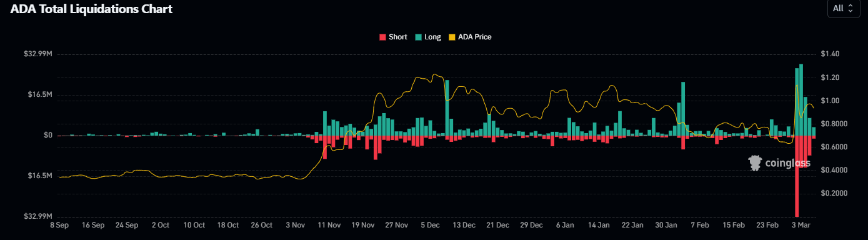
Task: Click the 21 Dec date label
Action: 498,224
